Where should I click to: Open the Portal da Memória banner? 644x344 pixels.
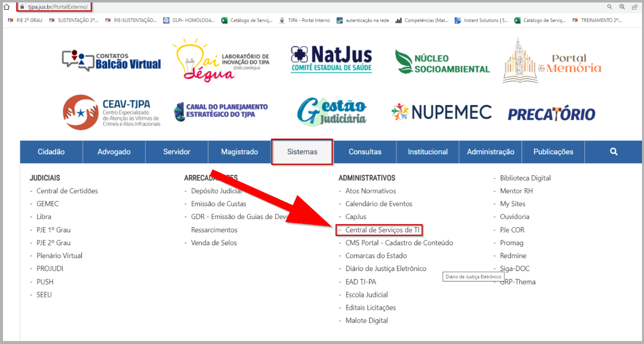pos(552,61)
